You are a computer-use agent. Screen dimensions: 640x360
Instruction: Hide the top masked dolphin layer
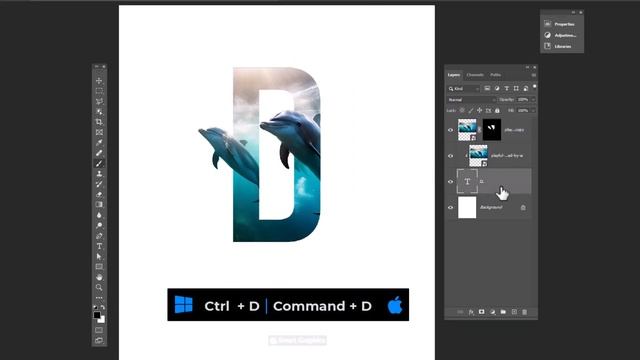pos(451,130)
